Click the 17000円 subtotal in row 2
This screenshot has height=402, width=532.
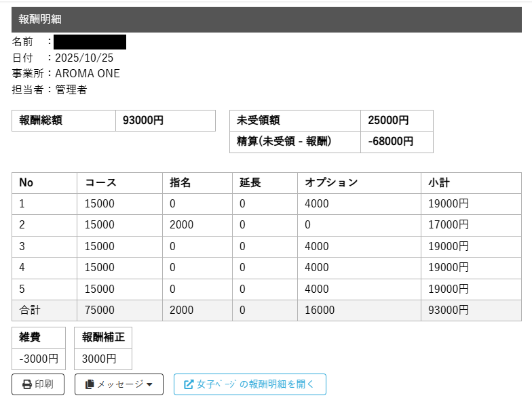click(449, 225)
